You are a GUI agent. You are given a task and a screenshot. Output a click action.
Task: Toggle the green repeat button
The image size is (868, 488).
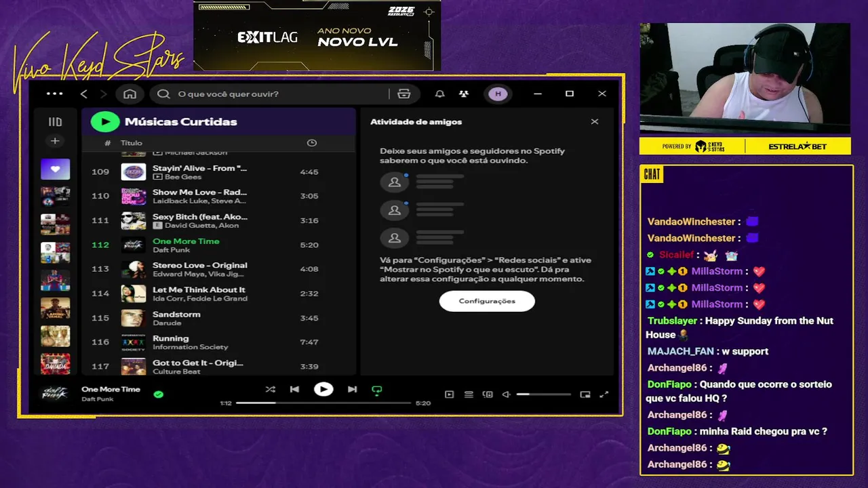tap(377, 390)
